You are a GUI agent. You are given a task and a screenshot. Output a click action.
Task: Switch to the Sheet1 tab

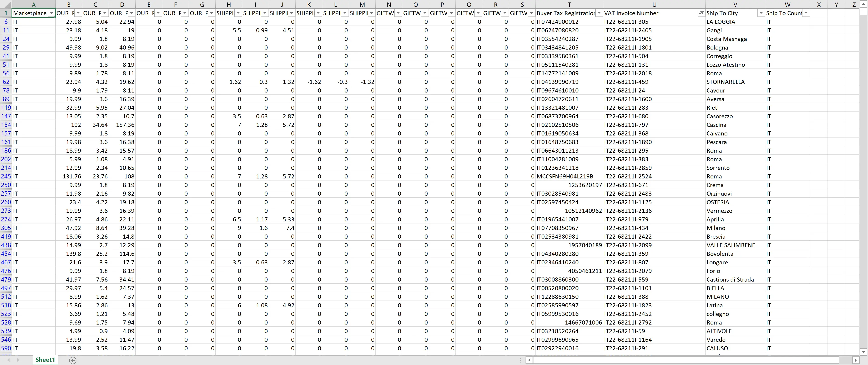pos(45,360)
